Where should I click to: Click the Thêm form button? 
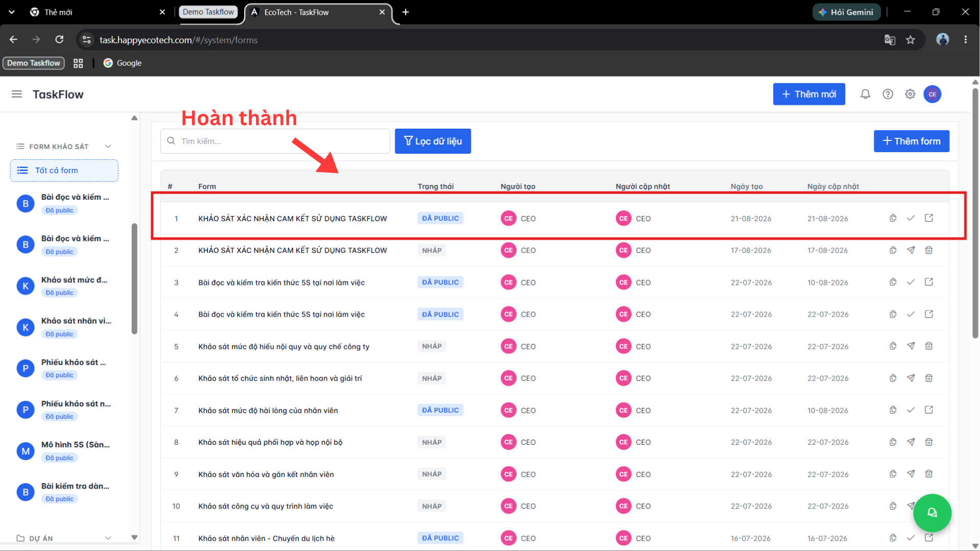[x=912, y=141]
